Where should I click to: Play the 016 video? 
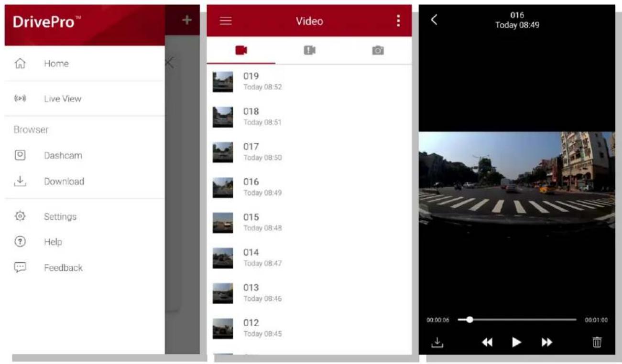(516, 342)
